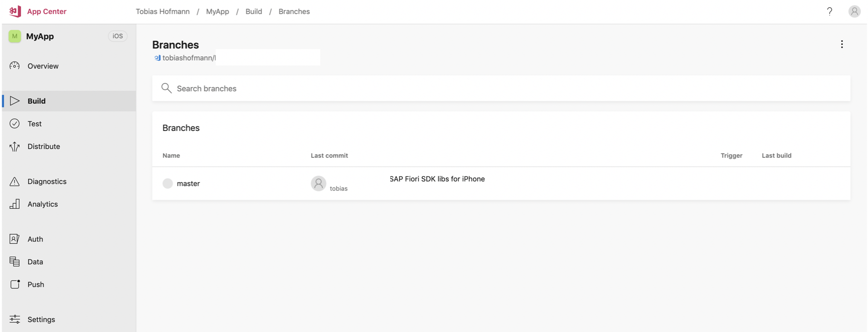Click the Test checkmark icon

click(15, 124)
